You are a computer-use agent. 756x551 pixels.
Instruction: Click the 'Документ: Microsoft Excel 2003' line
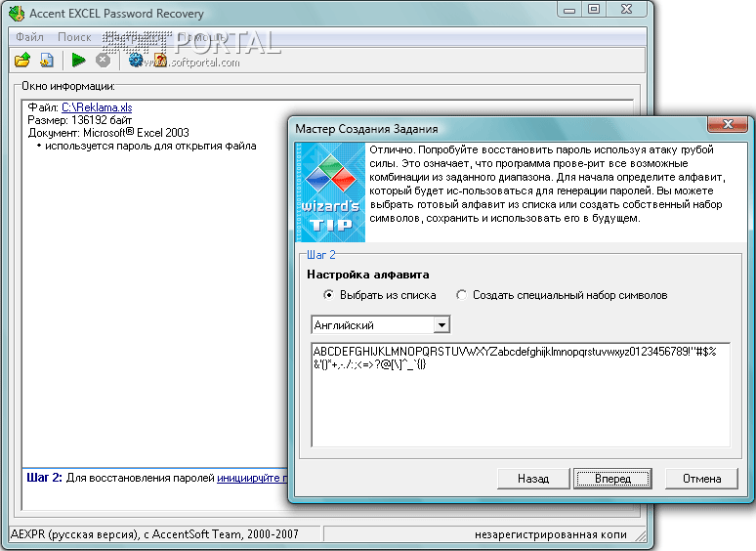[108, 133]
